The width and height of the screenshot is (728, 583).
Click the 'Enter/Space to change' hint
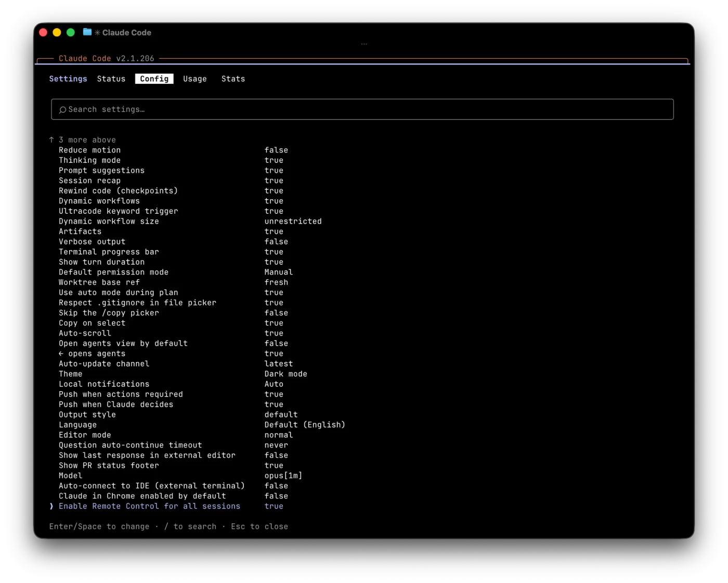99,527
